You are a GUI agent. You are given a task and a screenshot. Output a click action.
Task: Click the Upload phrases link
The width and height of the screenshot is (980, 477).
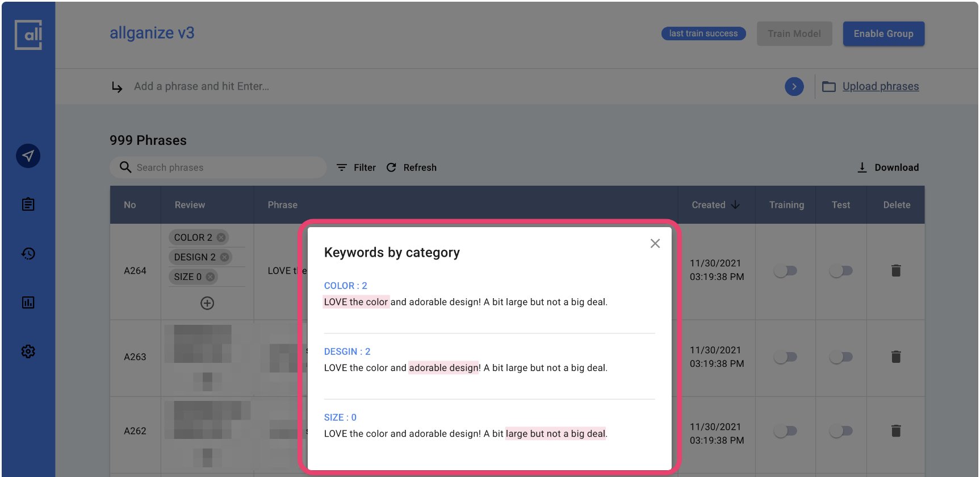tap(880, 86)
